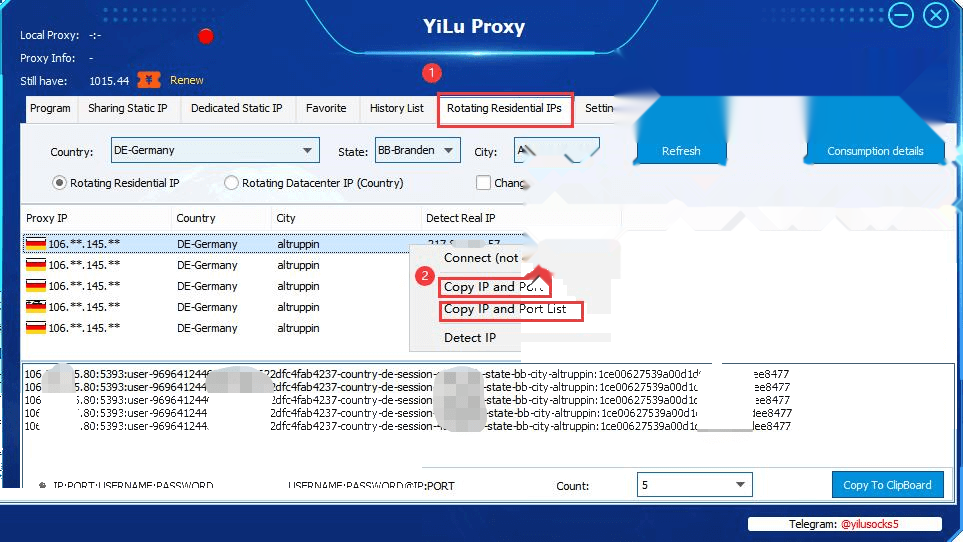
Task: Click the German flag in the second proxy row
Action: click(36, 265)
